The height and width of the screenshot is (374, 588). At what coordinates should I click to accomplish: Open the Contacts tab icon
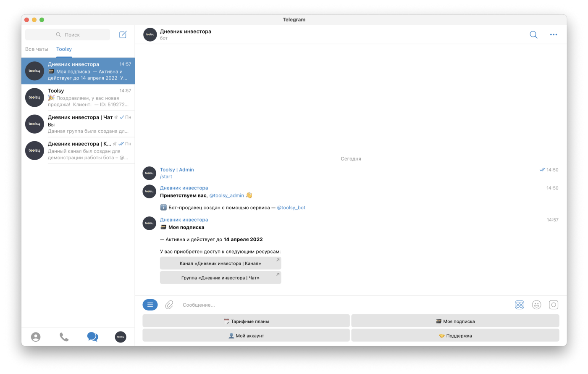pyautogui.click(x=36, y=337)
